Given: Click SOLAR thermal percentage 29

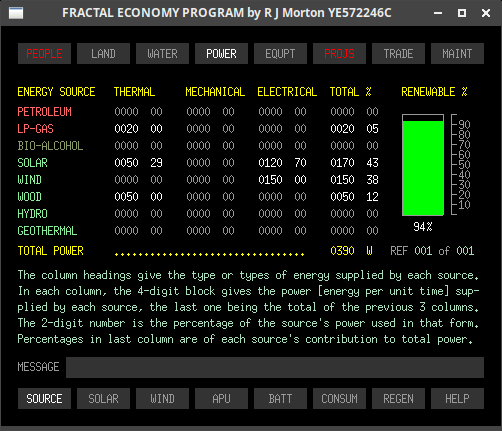Looking at the screenshot, I should pos(156,163).
